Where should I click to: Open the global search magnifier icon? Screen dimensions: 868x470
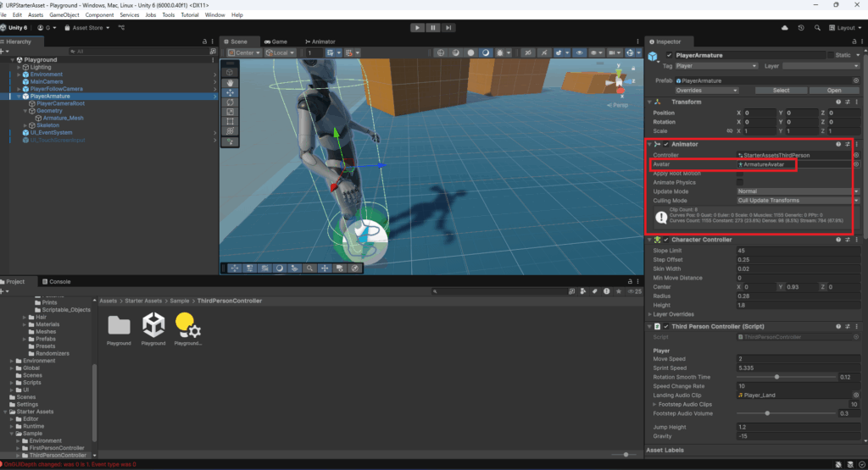(817, 28)
